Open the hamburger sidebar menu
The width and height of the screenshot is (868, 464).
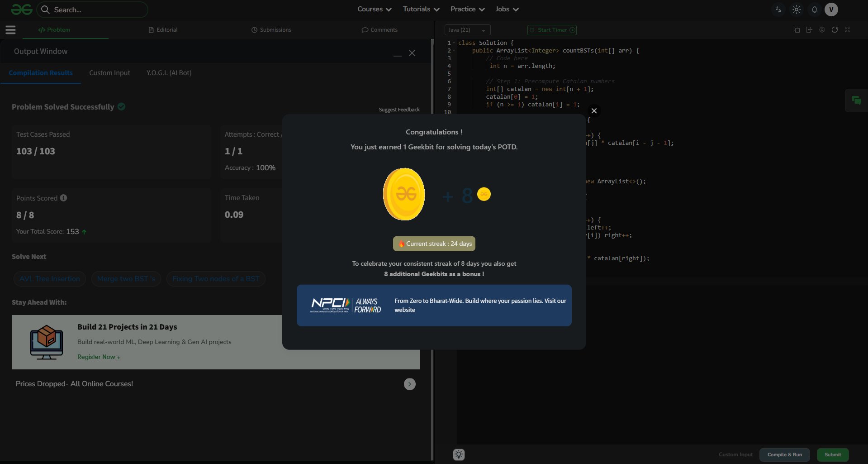point(10,30)
